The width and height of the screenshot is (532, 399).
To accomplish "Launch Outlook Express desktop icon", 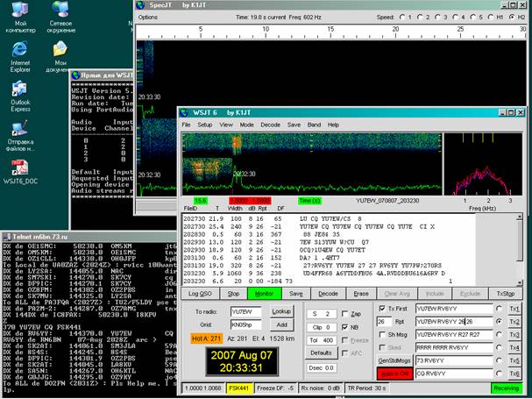I will point(20,96).
